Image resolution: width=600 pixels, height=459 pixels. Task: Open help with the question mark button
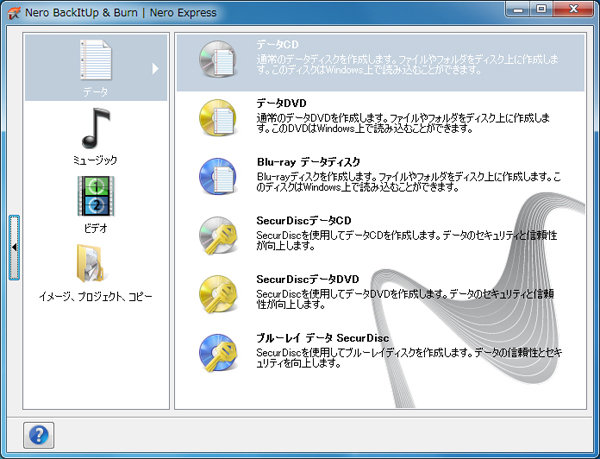click(39, 435)
